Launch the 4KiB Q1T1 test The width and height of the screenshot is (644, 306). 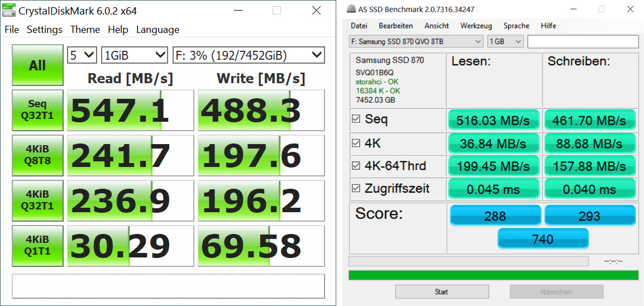point(37,246)
